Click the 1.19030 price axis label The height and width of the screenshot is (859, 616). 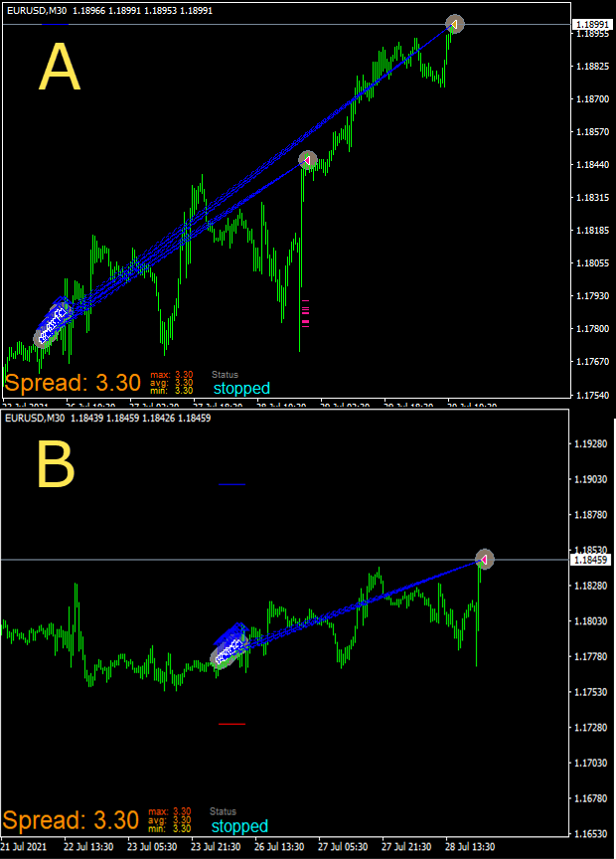(x=591, y=479)
